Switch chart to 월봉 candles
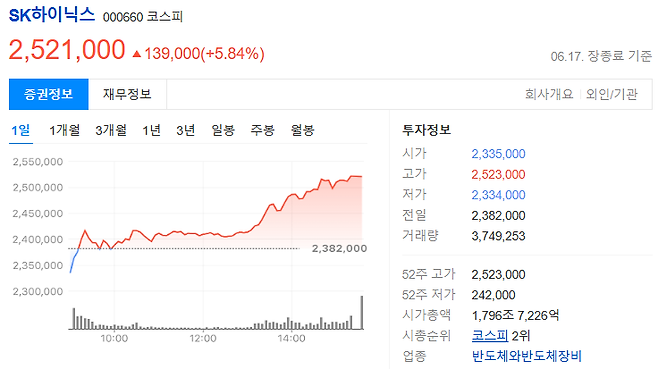 click(303, 131)
